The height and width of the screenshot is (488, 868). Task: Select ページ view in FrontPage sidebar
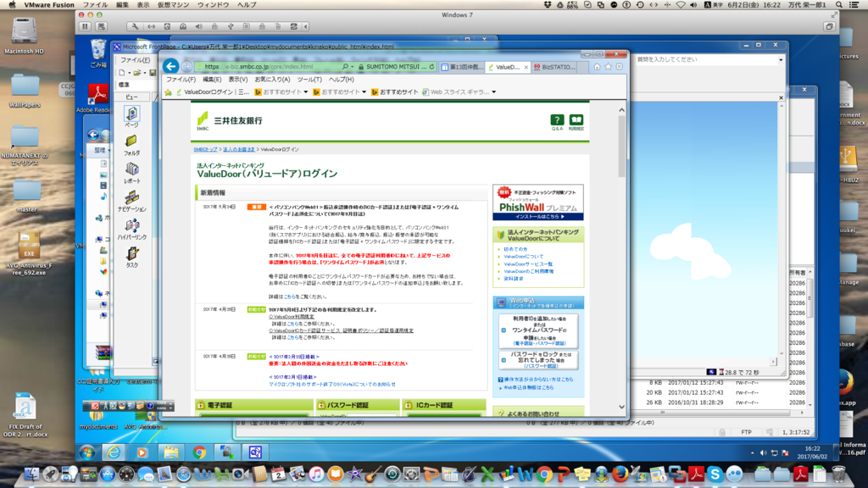point(131,117)
